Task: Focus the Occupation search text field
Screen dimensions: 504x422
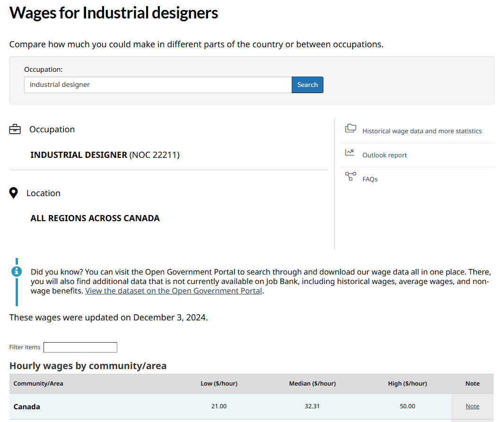Action: pyautogui.click(x=158, y=85)
